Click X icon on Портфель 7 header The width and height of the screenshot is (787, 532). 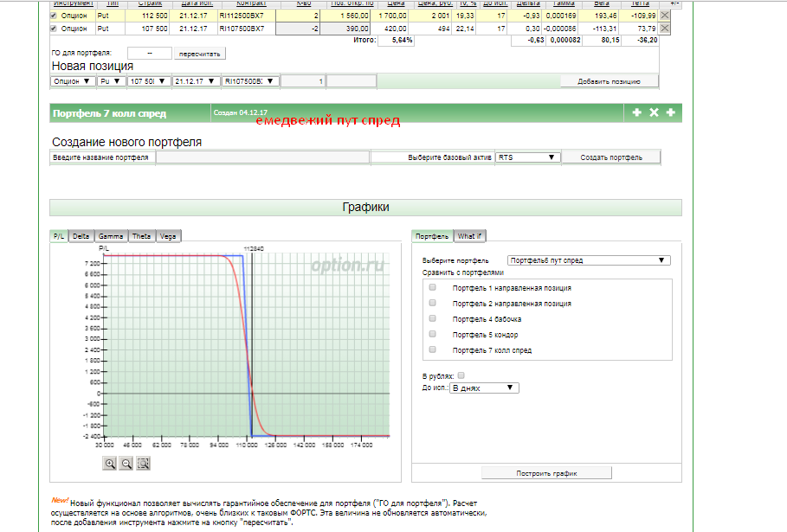(x=654, y=113)
